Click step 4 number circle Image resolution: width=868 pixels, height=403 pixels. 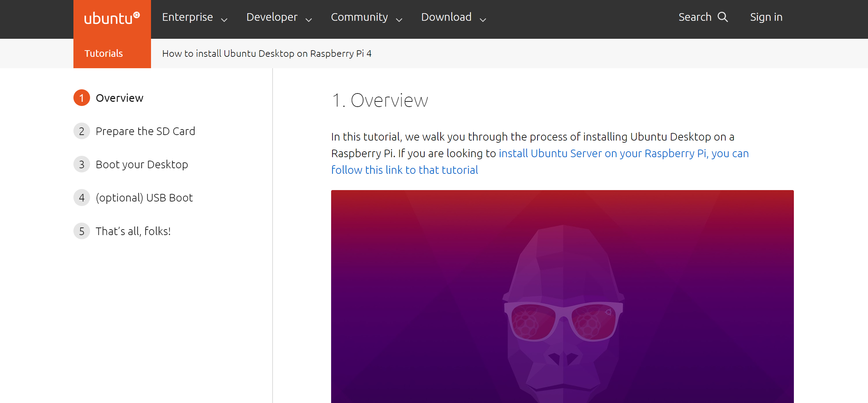click(82, 198)
